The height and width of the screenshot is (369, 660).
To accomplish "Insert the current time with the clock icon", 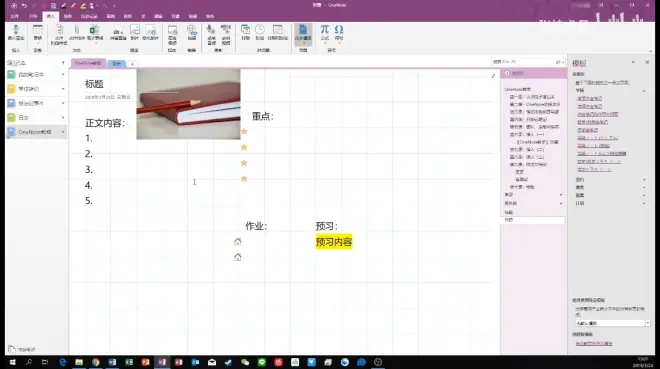I will pyautogui.click(x=260, y=32).
